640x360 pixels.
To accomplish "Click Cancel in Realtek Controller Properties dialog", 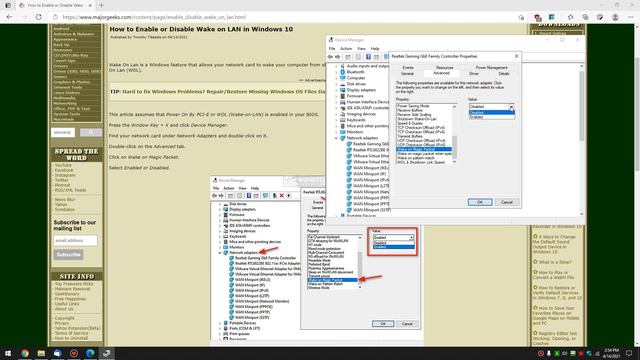I will click(x=507, y=202).
